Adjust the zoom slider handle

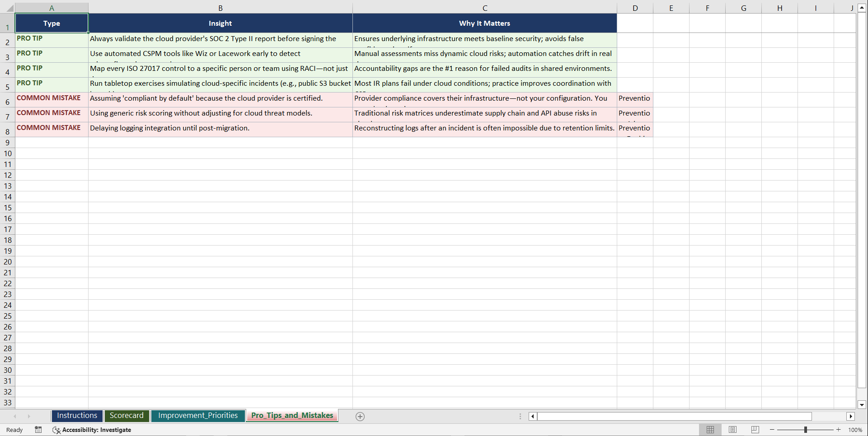[x=806, y=430]
